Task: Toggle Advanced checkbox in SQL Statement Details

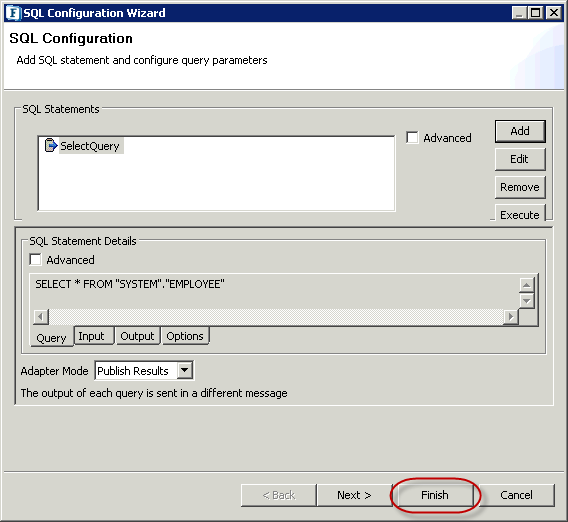Action: (36, 259)
